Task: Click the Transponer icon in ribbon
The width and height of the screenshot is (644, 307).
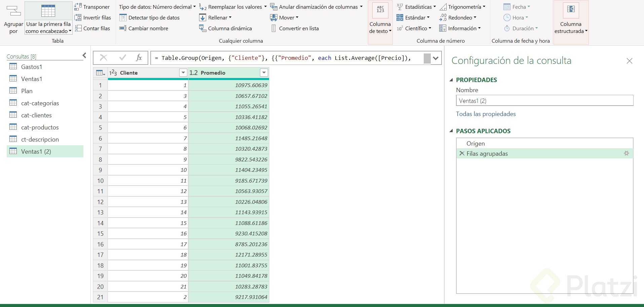Action: pos(78,7)
